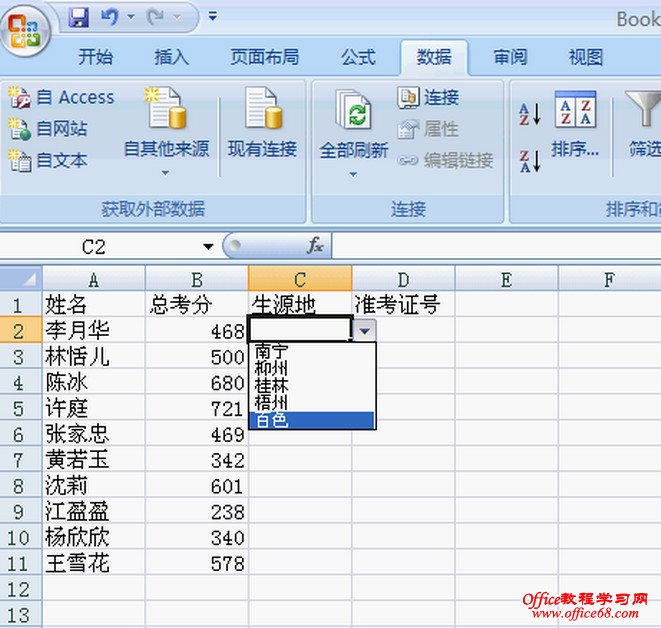The width and height of the screenshot is (661, 628).
Task: Switch to the 视图 tab
Action: 586,57
